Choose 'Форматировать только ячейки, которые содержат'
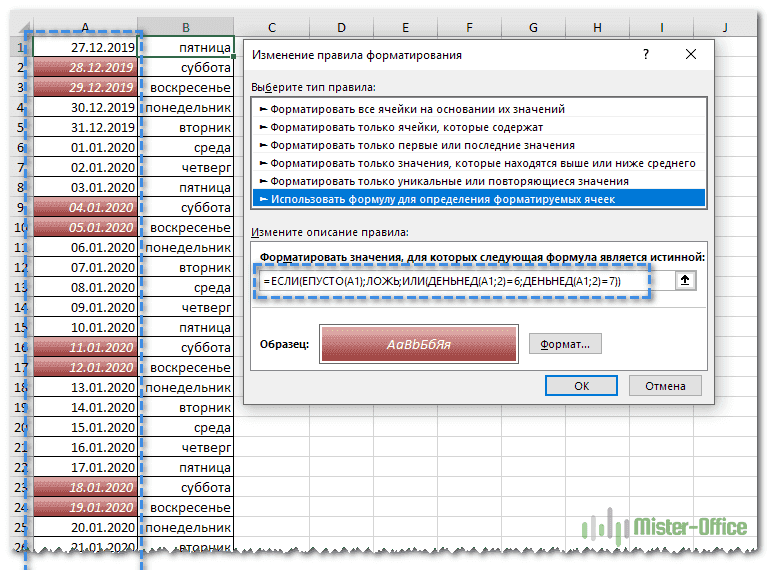Viewport: 768px width, 570px height. 405,127
